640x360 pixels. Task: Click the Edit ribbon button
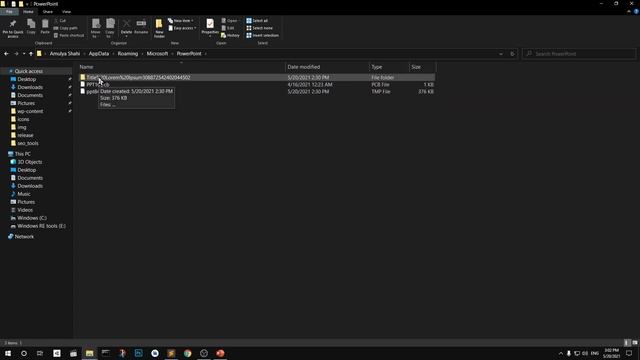pos(228,28)
